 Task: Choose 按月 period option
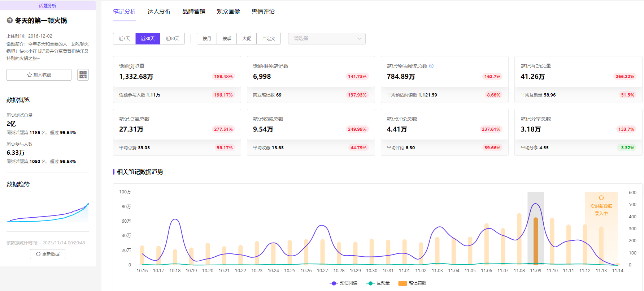click(207, 39)
